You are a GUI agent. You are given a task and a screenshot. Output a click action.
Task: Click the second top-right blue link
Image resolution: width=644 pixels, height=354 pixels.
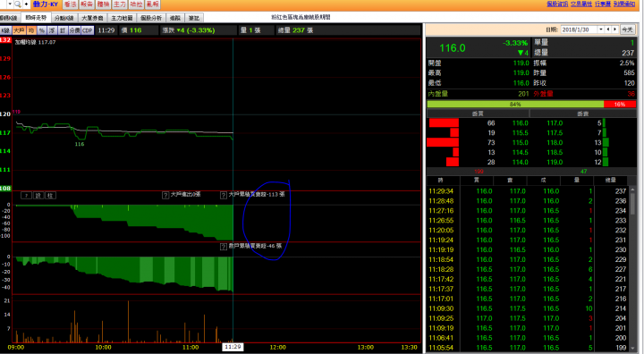[x=581, y=4]
